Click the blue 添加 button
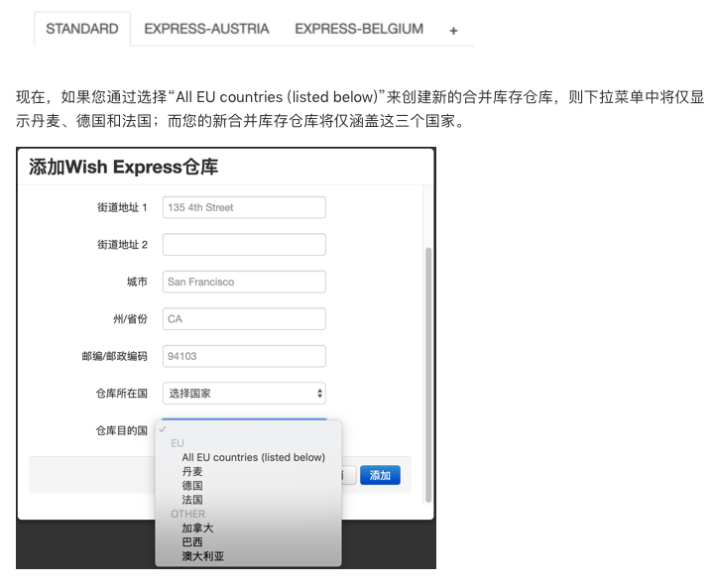 click(x=380, y=475)
